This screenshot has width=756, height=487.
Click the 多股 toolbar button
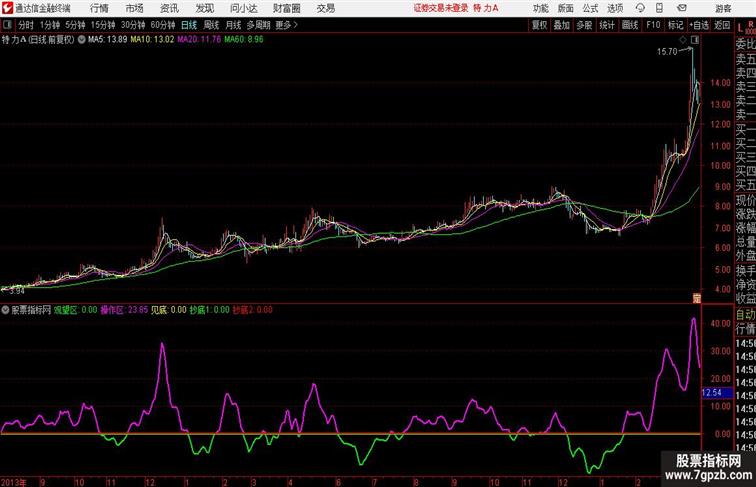pyautogui.click(x=584, y=25)
